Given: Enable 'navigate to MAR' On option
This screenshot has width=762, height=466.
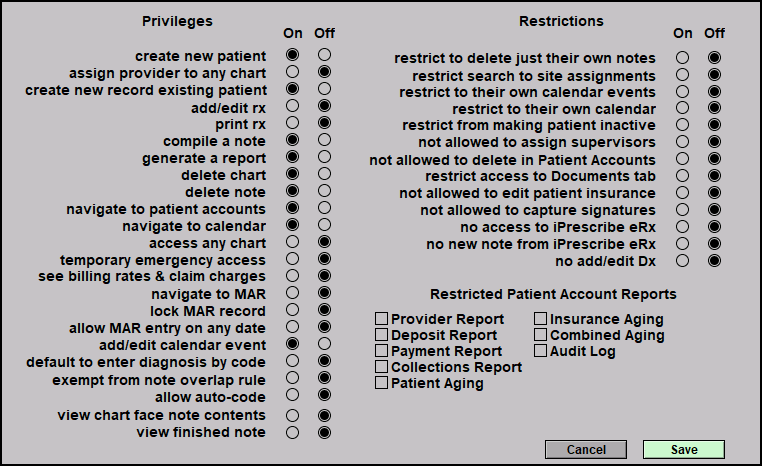Looking at the screenshot, I should coord(293,293).
